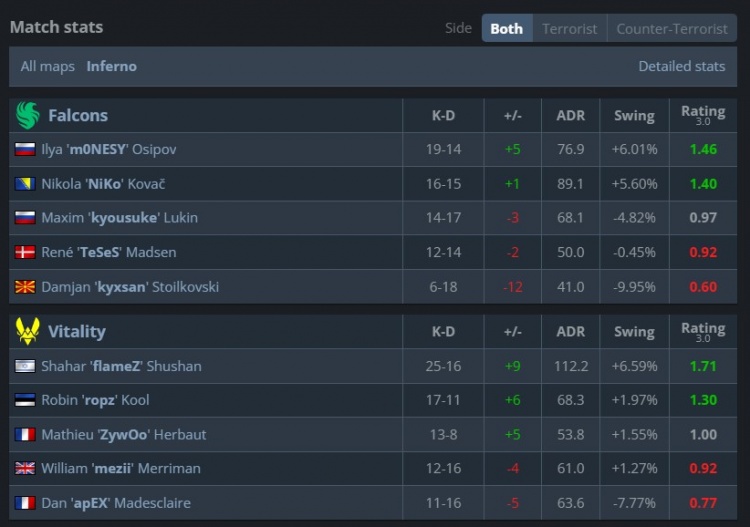Click the Falcons Rating 3.0 column header

pos(703,116)
